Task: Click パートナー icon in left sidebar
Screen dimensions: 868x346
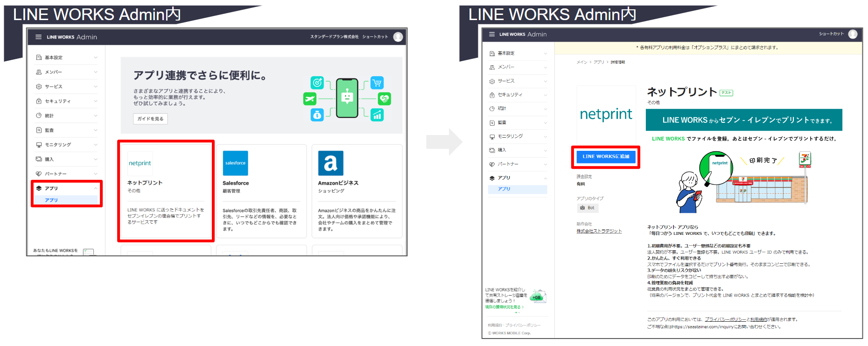Action: (x=39, y=174)
